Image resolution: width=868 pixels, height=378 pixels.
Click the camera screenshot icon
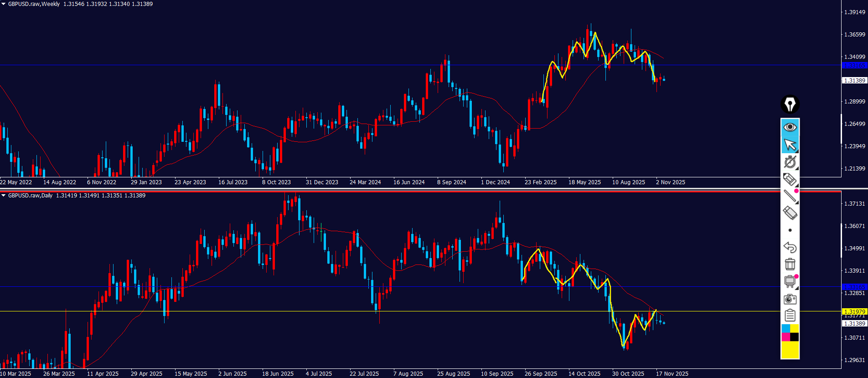tap(790, 299)
